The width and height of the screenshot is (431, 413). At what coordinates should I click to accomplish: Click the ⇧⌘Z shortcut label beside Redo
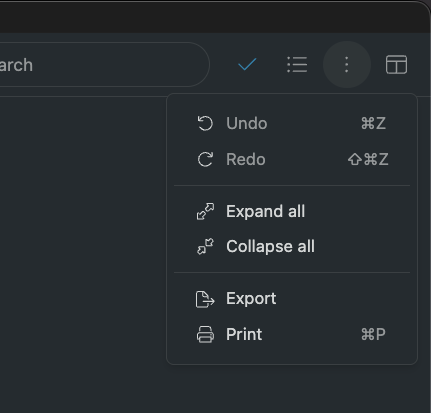point(368,159)
